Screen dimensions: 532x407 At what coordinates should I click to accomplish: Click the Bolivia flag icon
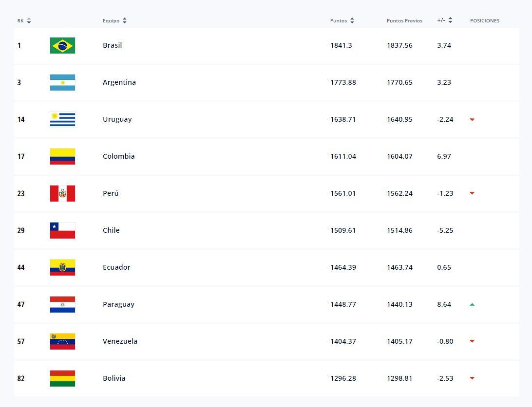pos(62,378)
